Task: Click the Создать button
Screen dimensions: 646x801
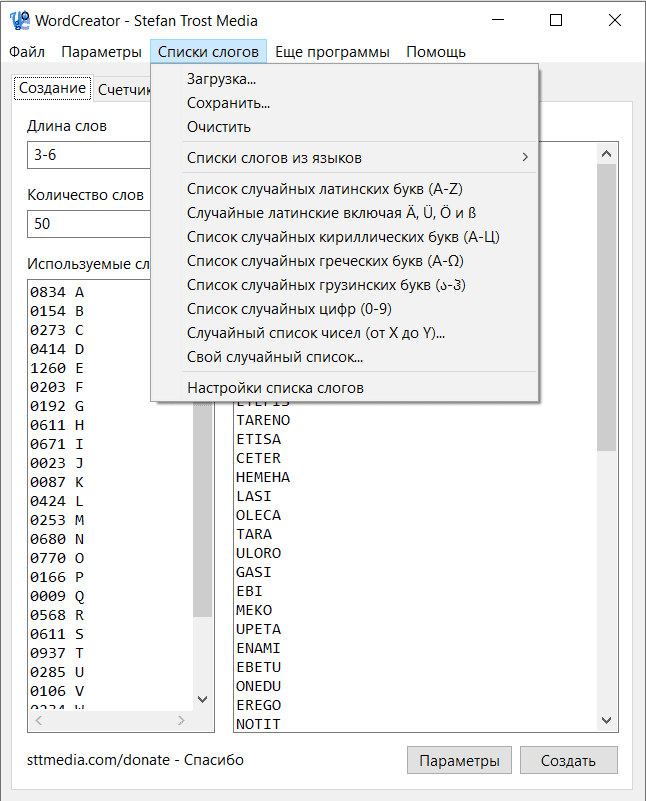Action: (x=568, y=760)
